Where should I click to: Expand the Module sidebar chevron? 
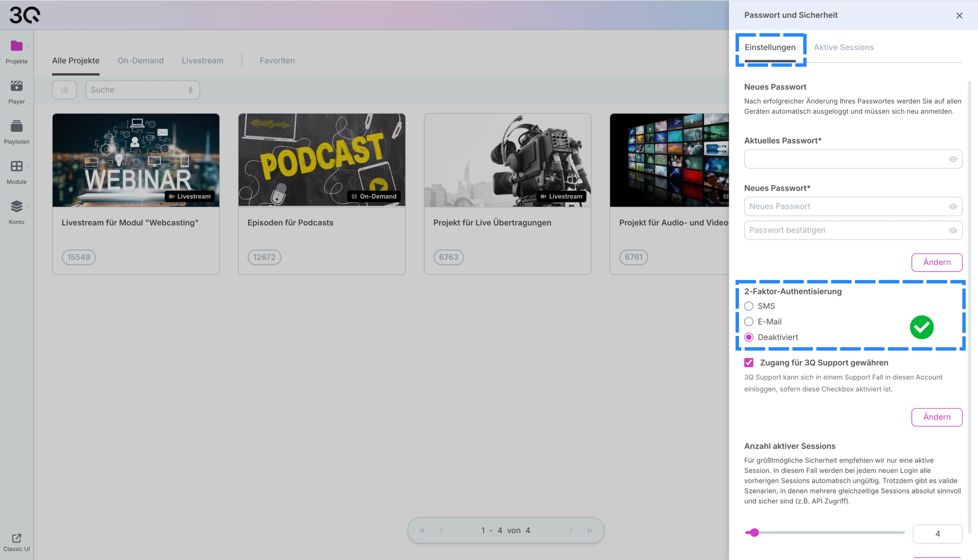28,167
